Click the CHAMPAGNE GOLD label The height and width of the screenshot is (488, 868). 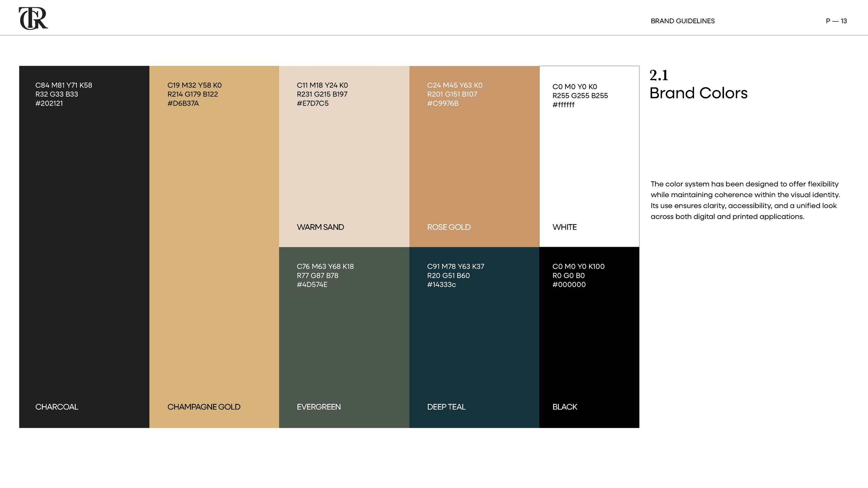pos(204,407)
